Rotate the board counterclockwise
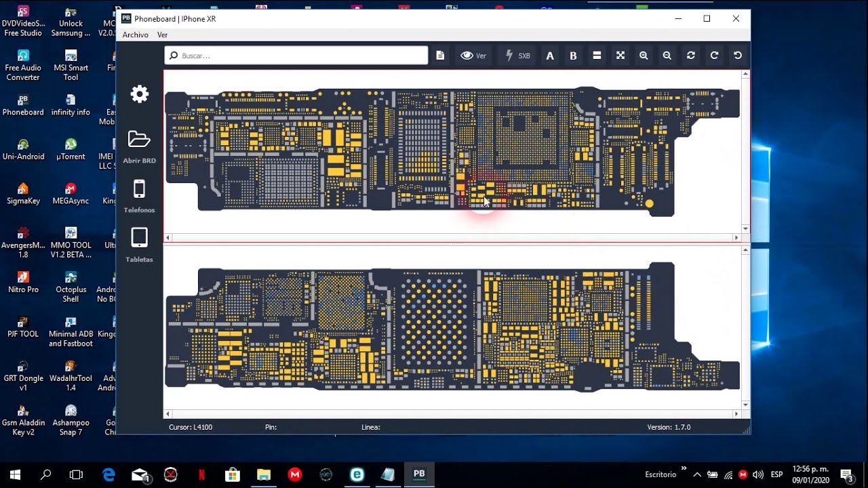868x488 pixels. [x=738, y=56]
